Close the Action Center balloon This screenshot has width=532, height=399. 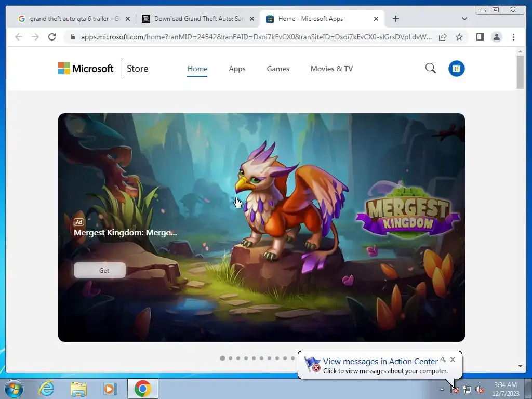453,360
